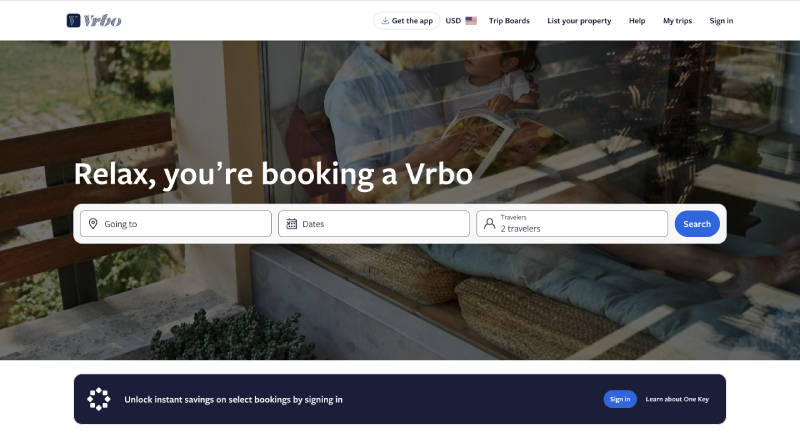The width and height of the screenshot is (800, 433).
Task: Click the blue Search button
Action: [x=697, y=224]
